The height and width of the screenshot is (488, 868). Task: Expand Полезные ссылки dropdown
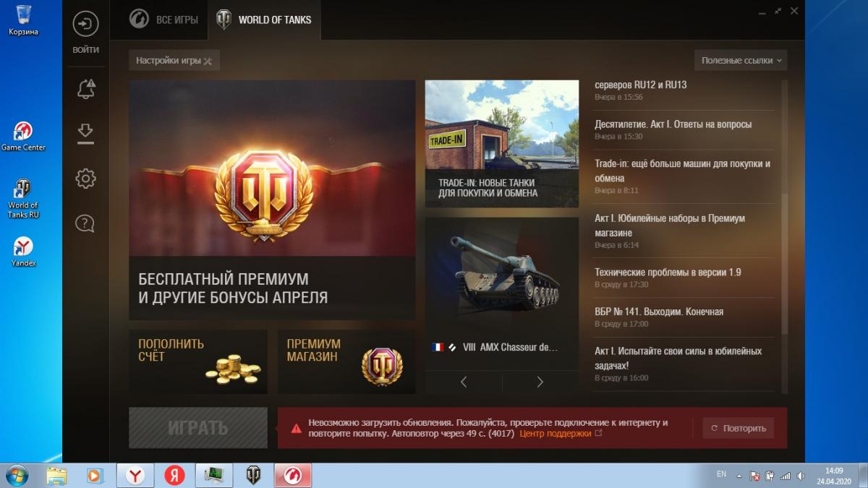pyautogui.click(x=741, y=61)
